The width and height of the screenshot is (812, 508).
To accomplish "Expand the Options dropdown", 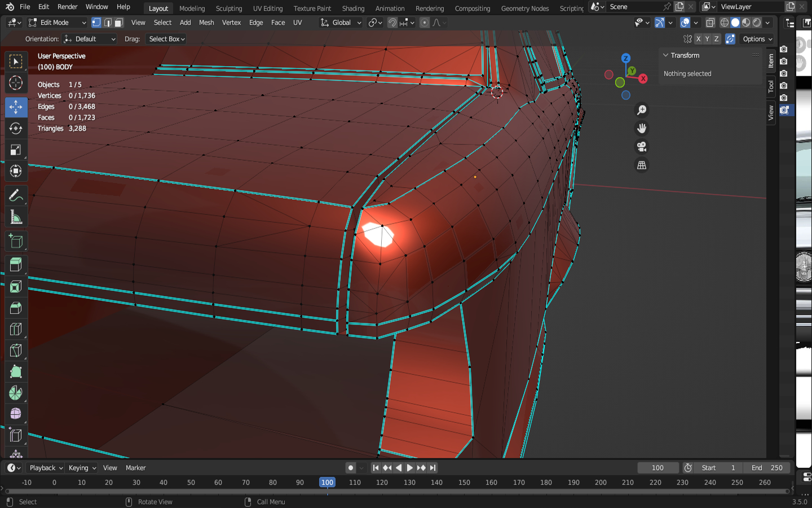I will 757,39.
